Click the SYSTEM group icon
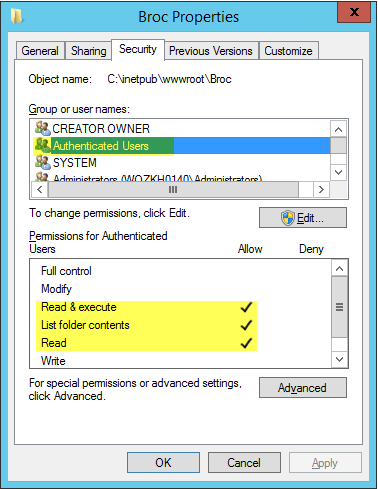The height and width of the screenshot is (489, 378). click(x=43, y=162)
